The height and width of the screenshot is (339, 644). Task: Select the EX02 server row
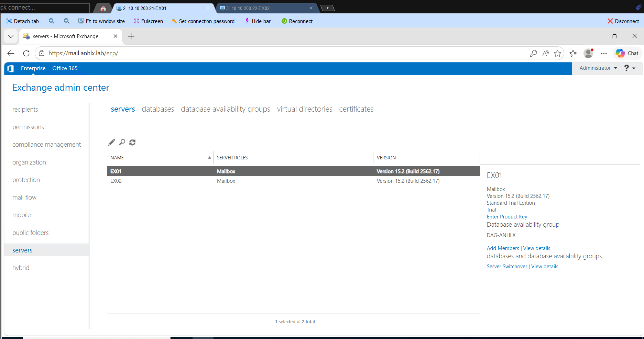293,181
